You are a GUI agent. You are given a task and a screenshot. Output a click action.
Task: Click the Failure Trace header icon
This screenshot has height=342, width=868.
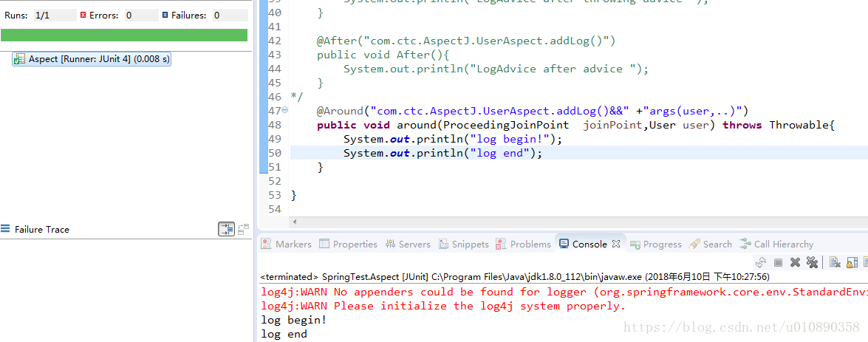(x=5, y=229)
